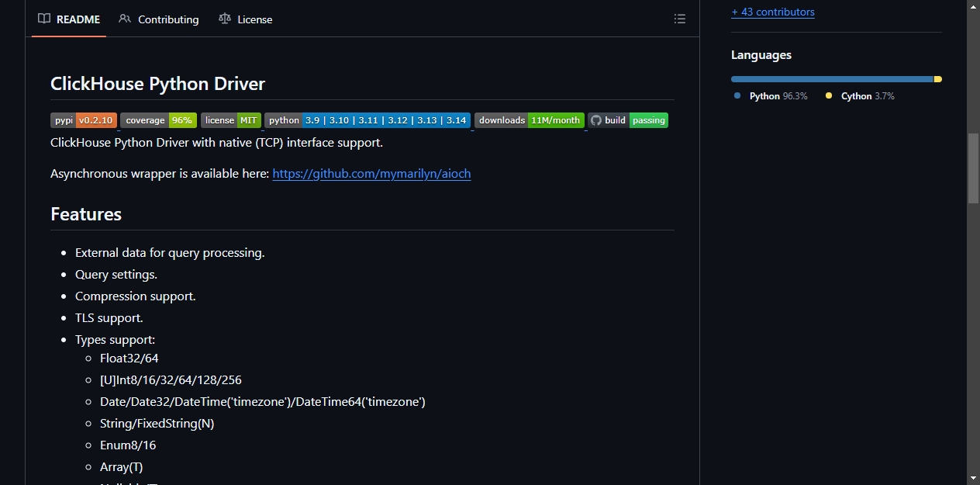
Task: Open the build passing badge
Action: pyautogui.click(x=628, y=120)
